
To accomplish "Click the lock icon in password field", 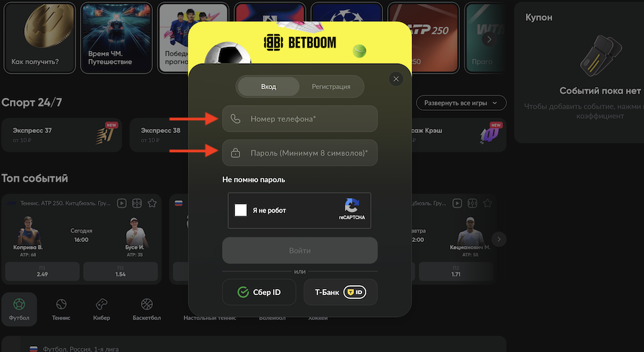I will pos(235,153).
